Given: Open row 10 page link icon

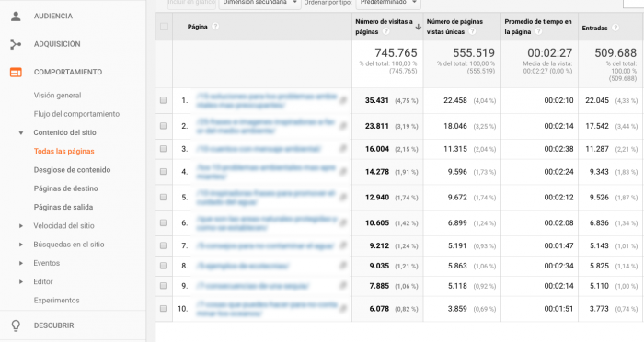Looking at the screenshot, I should tap(343, 309).
